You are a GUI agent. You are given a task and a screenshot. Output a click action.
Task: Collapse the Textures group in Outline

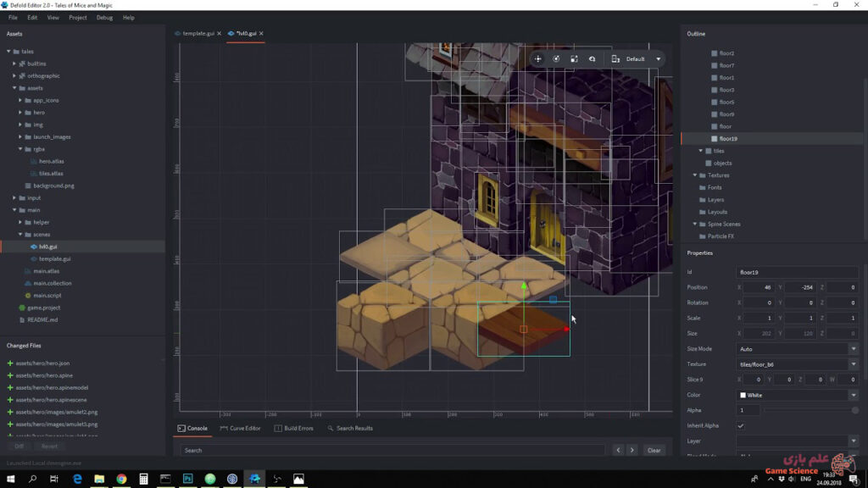695,175
